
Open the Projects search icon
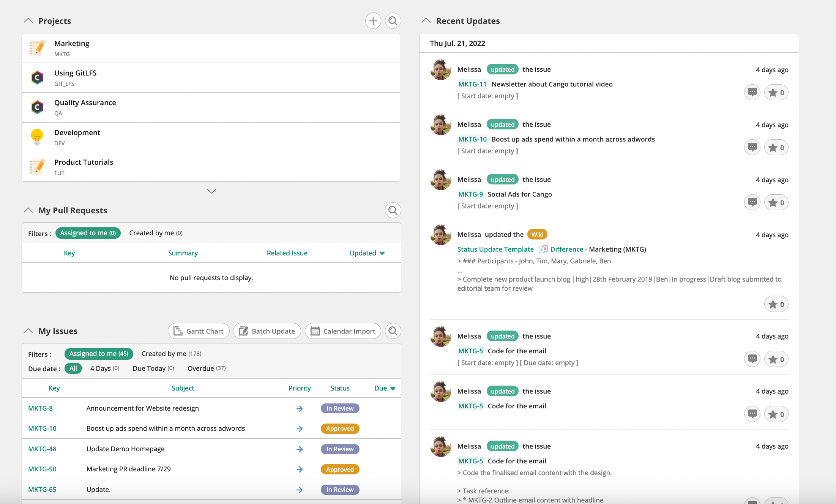[393, 21]
